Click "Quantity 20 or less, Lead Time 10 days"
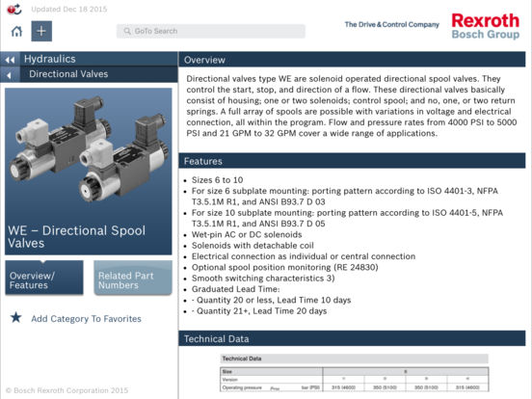Viewport: 532px width, 399px height. point(274,300)
